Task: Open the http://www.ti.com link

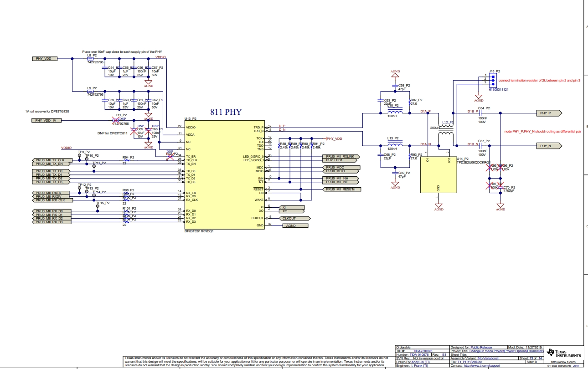Action: point(563,362)
